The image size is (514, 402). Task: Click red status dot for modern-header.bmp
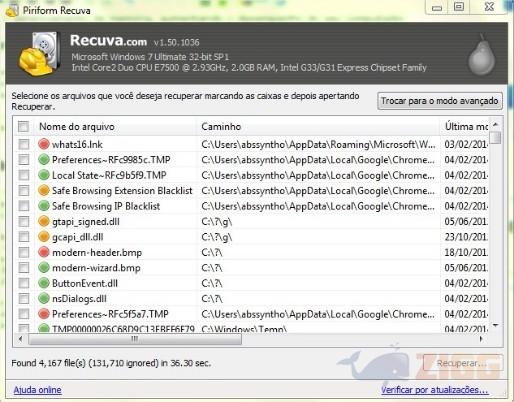[44, 252]
